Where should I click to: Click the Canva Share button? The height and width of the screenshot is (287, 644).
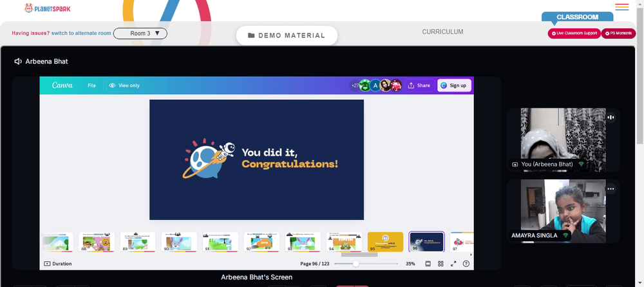(419, 86)
